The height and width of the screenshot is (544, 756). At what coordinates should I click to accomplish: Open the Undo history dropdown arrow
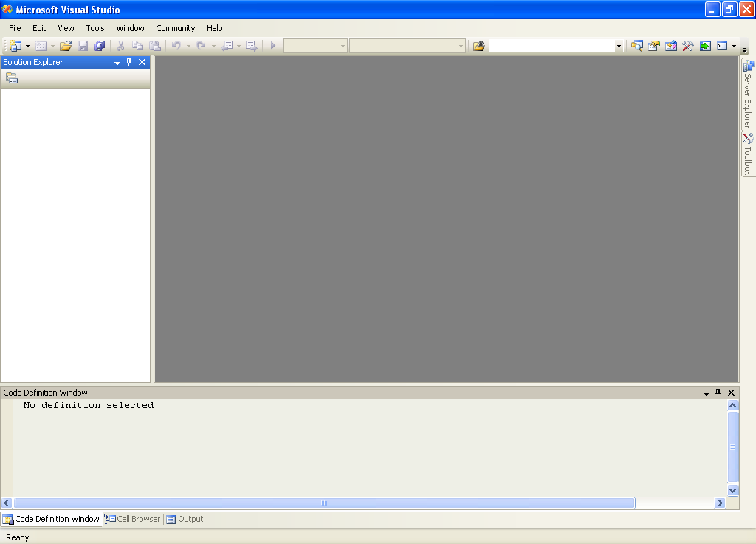[x=188, y=47]
